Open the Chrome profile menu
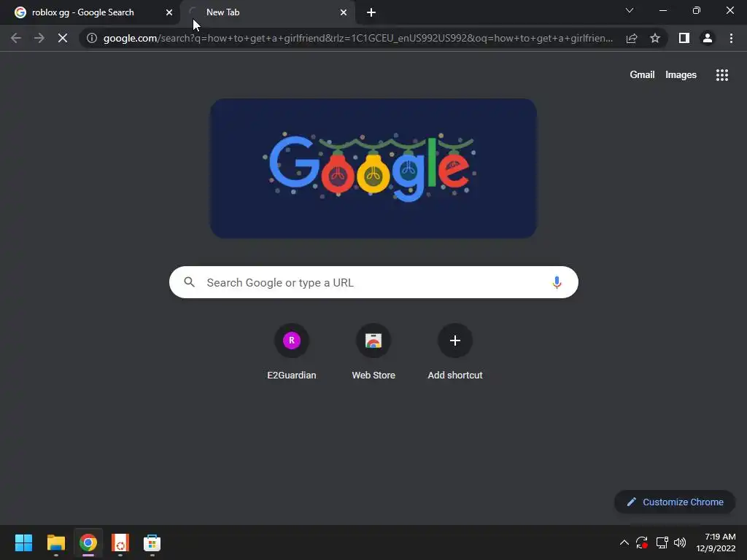 pyautogui.click(x=708, y=38)
